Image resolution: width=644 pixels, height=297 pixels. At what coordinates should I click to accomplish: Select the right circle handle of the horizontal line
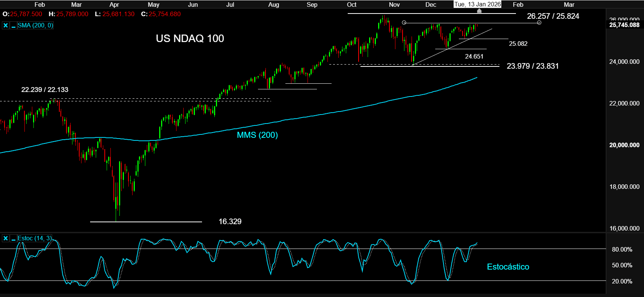click(539, 23)
